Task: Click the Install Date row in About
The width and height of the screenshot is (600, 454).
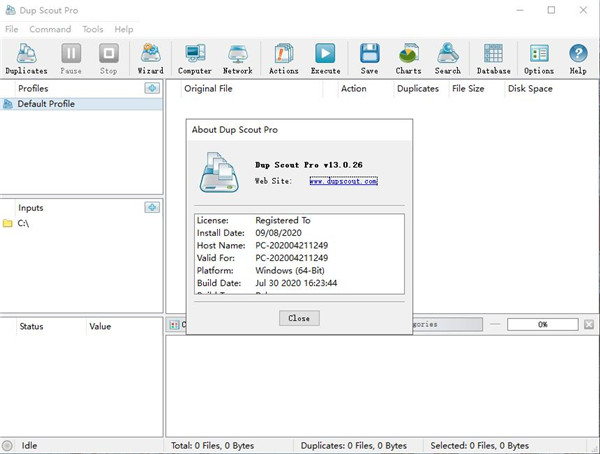Action: (299, 233)
